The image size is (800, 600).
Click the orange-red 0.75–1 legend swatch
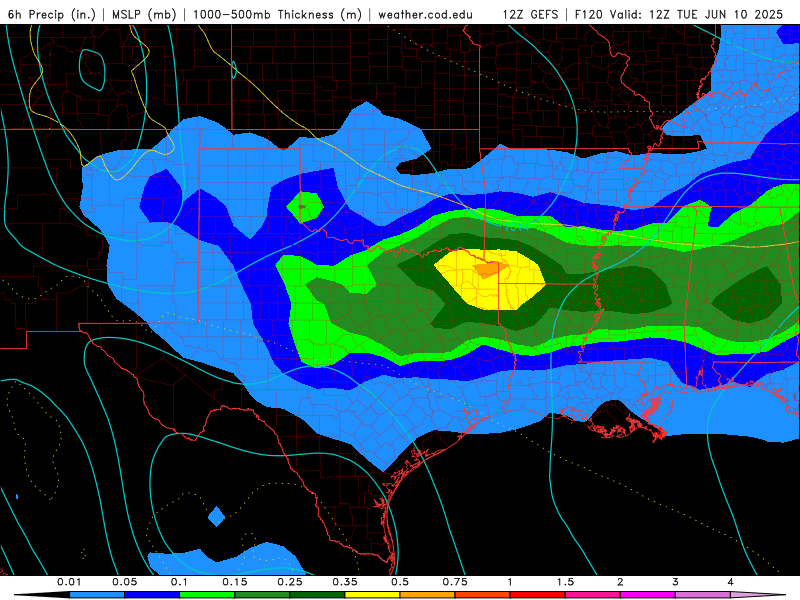483,595
